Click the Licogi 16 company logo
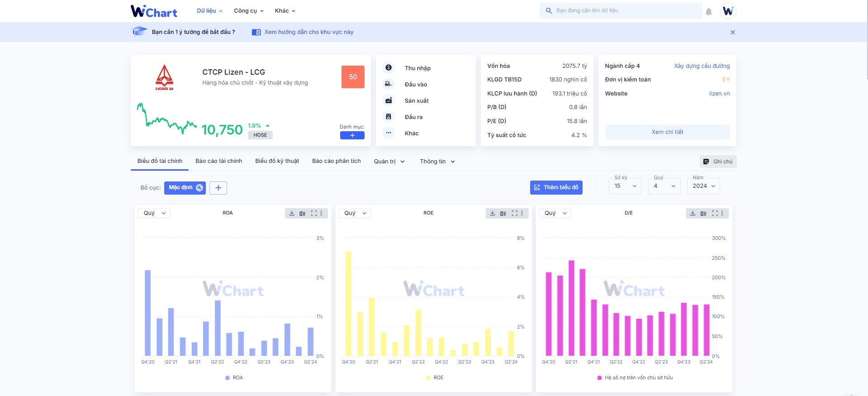Screen dimensions: 868x396 pos(164,77)
